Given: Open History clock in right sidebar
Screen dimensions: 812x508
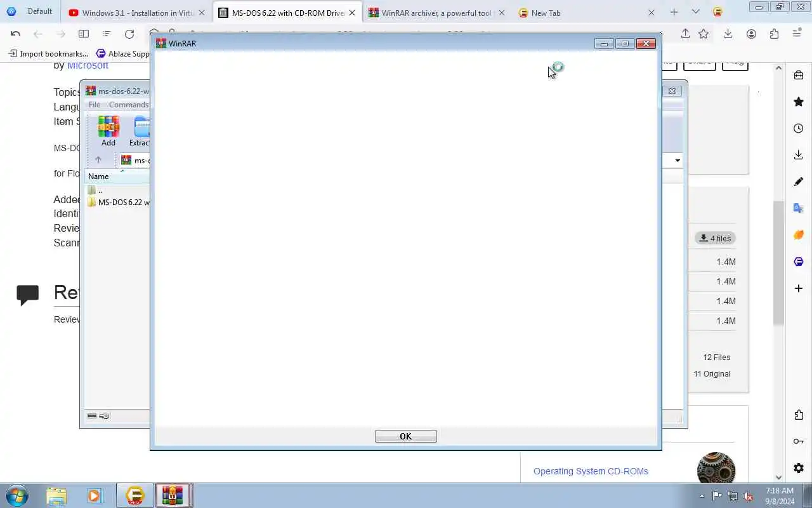Looking at the screenshot, I should (x=799, y=128).
